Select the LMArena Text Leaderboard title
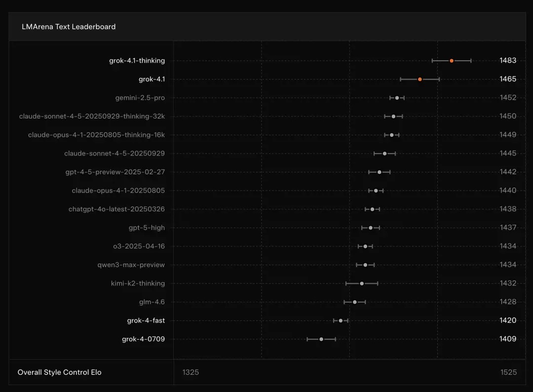The height and width of the screenshot is (392, 533). 68,27
